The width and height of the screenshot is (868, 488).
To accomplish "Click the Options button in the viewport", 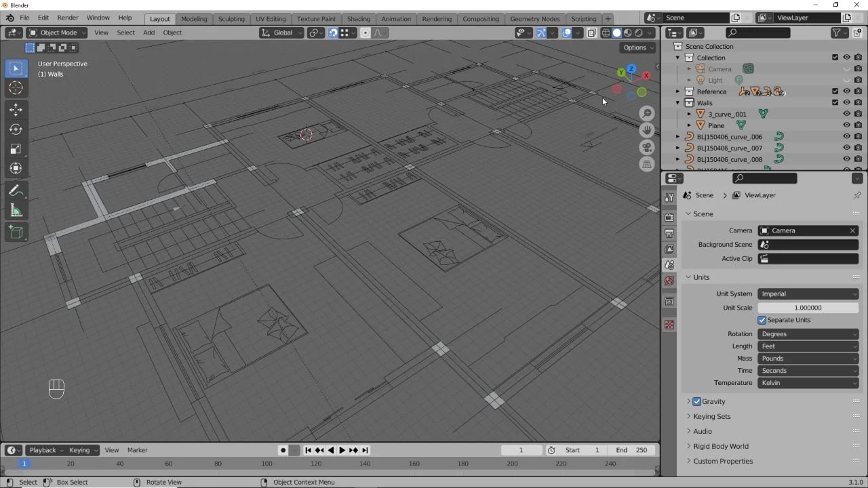I will click(636, 47).
